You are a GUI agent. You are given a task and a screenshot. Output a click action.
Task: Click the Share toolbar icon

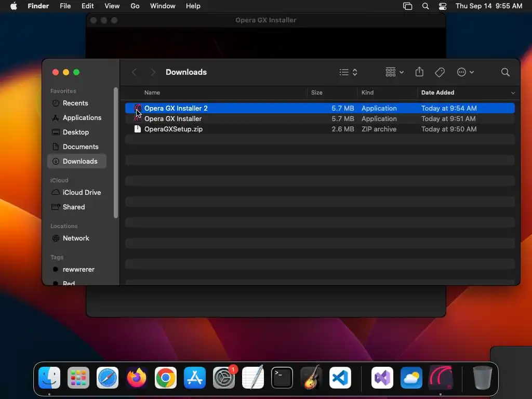(419, 72)
